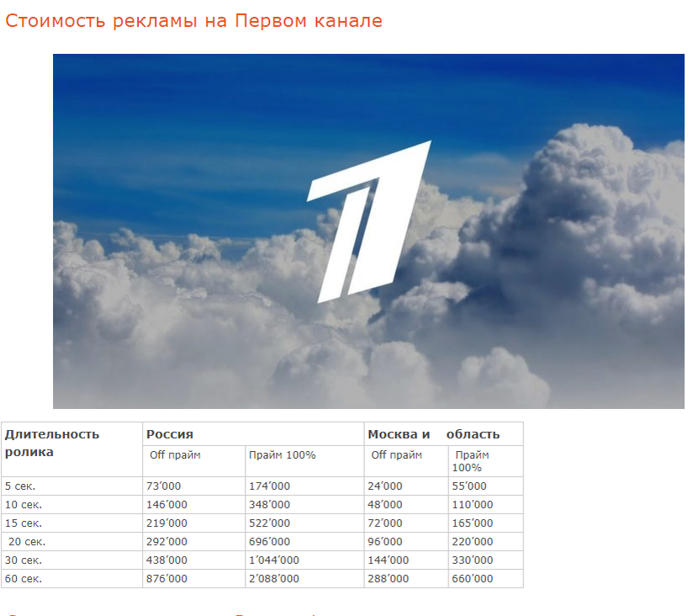This screenshot has width=693, height=616.
Task: Click the value 660'000
Action: pyautogui.click(x=472, y=579)
